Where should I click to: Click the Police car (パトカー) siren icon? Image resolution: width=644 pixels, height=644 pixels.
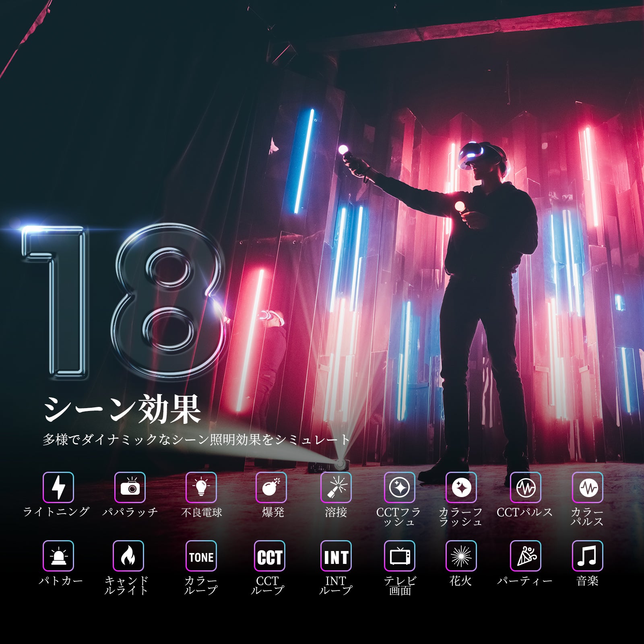pyautogui.click(x=58, y=556)
